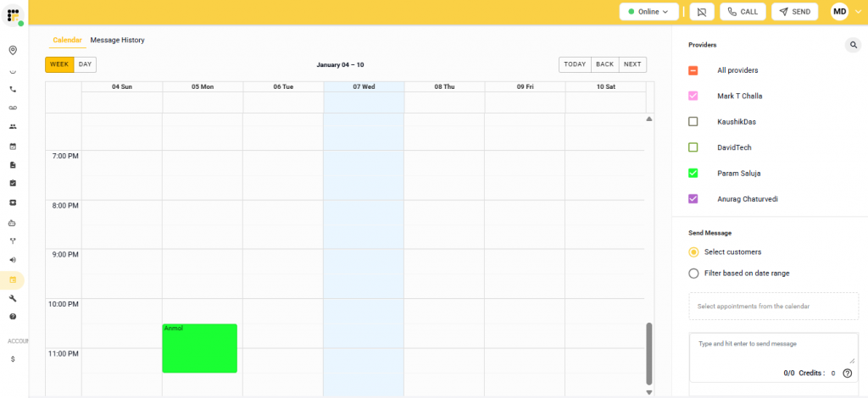Viewport: 868px width, 398px height.
Task: Click the 10:00 PM time label
Action: tap(64, 305)
